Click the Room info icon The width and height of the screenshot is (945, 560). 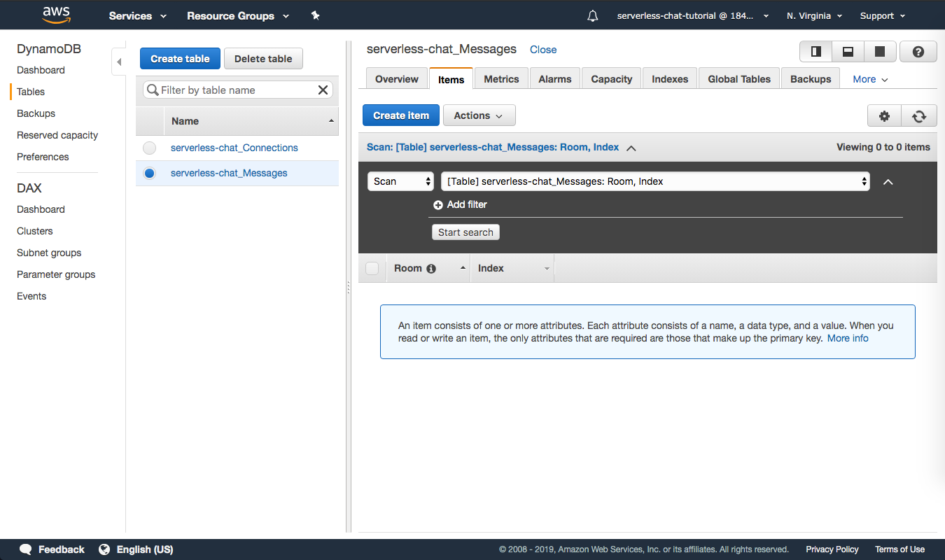coord(431,269)
